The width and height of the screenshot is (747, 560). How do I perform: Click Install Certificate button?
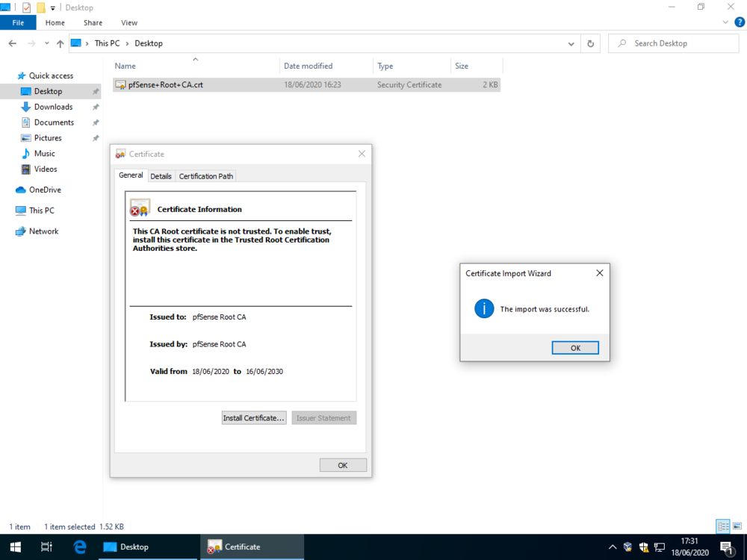point(254,417)
